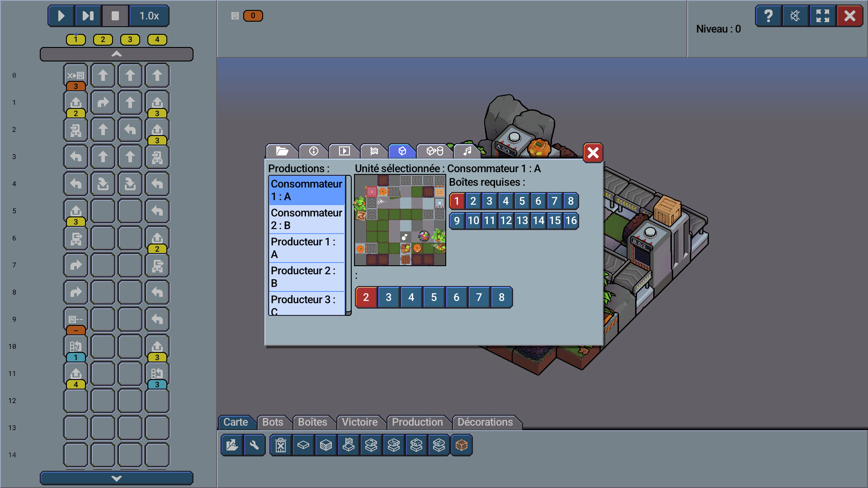Select the checkered flag tab icon
This screenshot has width=868, height=488.
(374, 151)
